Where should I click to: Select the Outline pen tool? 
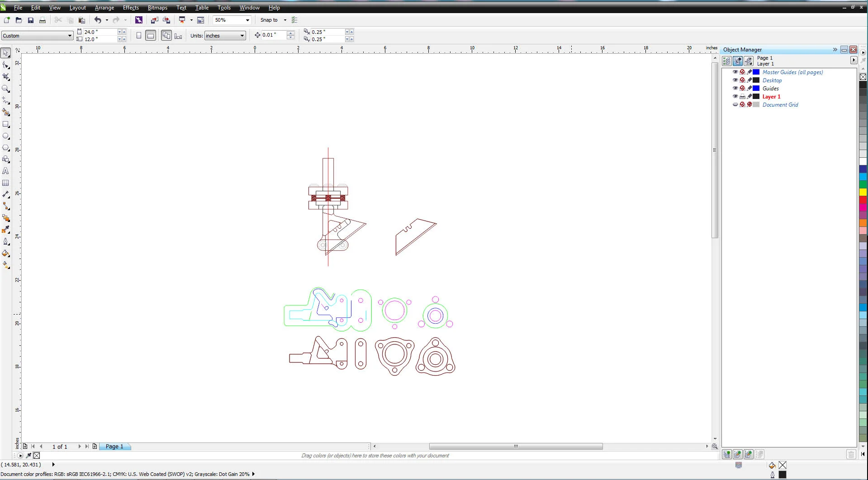pyautogui.click(x=6, y=241)
